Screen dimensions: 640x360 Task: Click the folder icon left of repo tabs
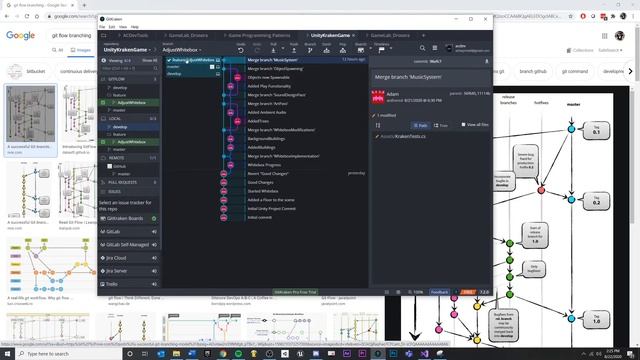point(104,36)
